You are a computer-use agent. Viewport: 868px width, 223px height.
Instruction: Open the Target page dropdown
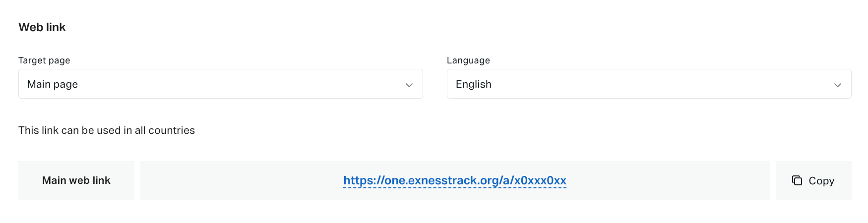click(221, 84)
